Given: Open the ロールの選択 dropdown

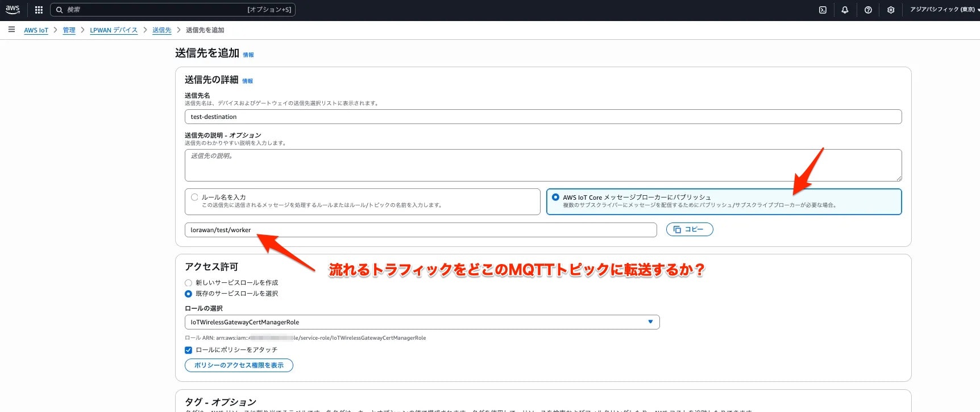Looking at the screenshot, I should [422, 322].
